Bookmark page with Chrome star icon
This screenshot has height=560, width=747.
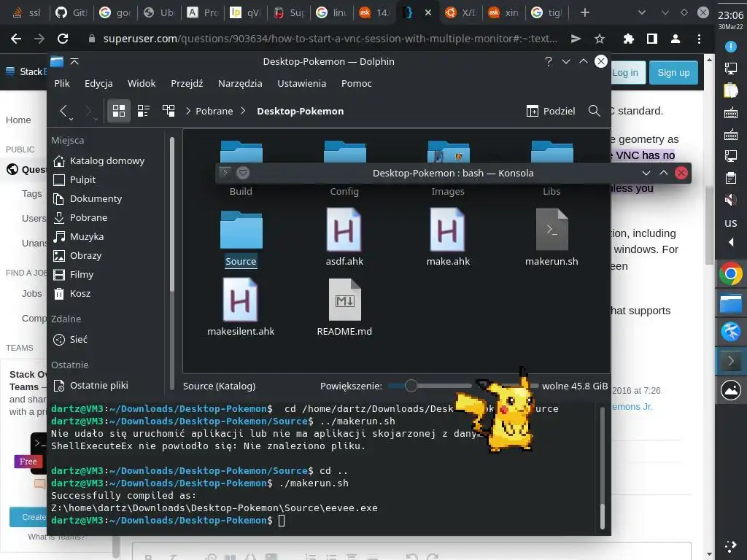[600, 39]
